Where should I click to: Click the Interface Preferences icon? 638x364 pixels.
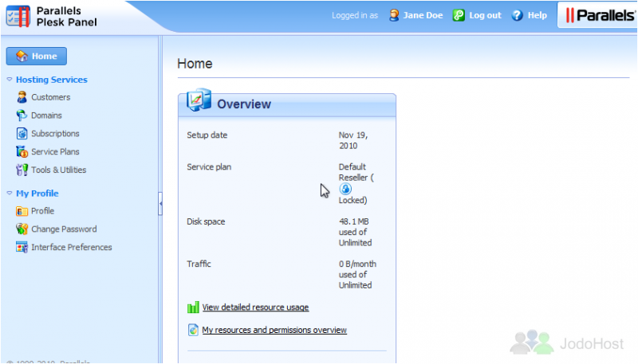tap(22, 247)
